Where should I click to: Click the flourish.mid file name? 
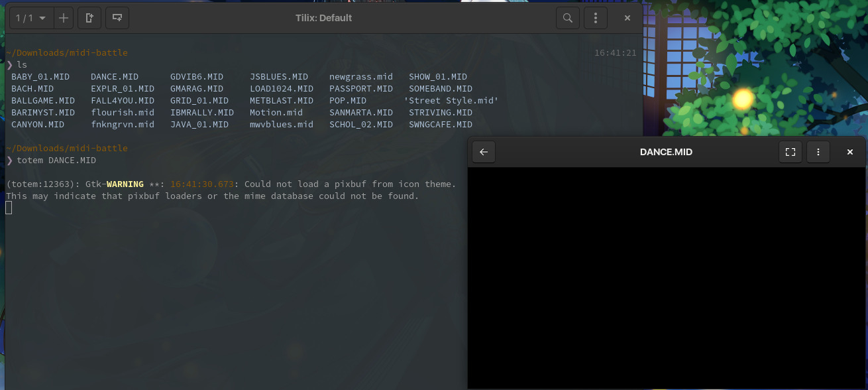123,113
